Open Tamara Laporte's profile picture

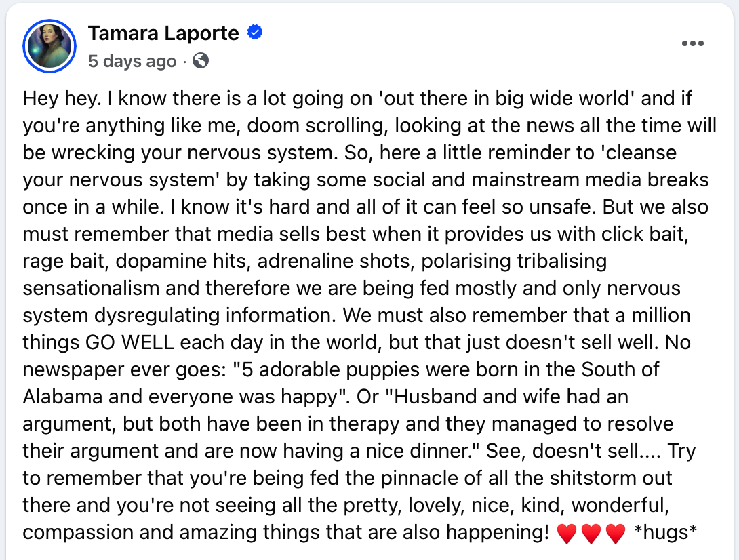coord(48,47)
